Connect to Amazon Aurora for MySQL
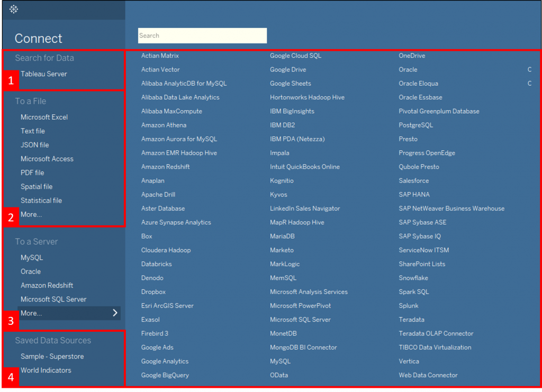Viewport: 542px width, 392px height. (x=179, y=139)
